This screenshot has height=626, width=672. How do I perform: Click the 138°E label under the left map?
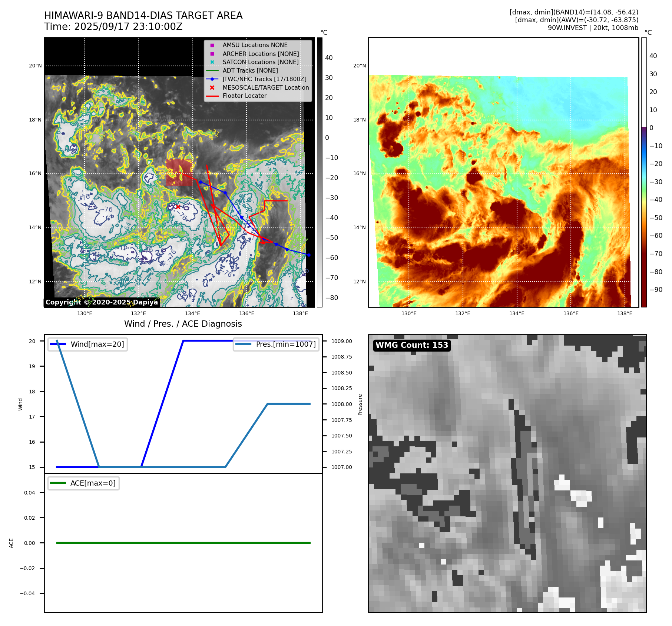click(300, 314)
